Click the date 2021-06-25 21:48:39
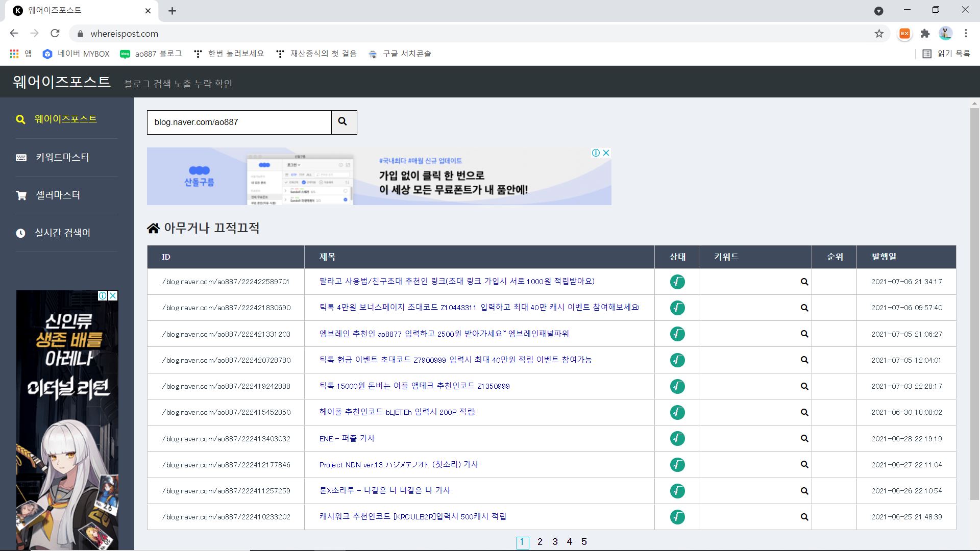Viewport: 980px width, 551px height. [x=906, y=517]
